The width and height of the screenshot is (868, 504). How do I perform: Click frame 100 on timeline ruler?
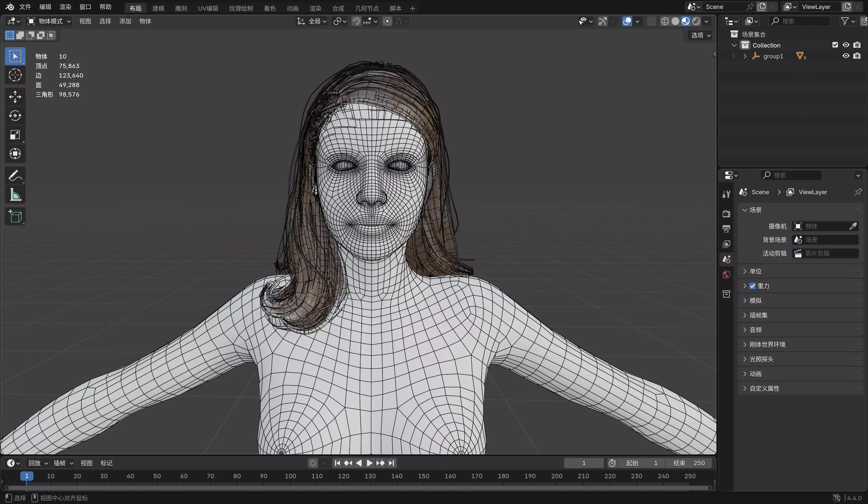(x=290, y=476)
